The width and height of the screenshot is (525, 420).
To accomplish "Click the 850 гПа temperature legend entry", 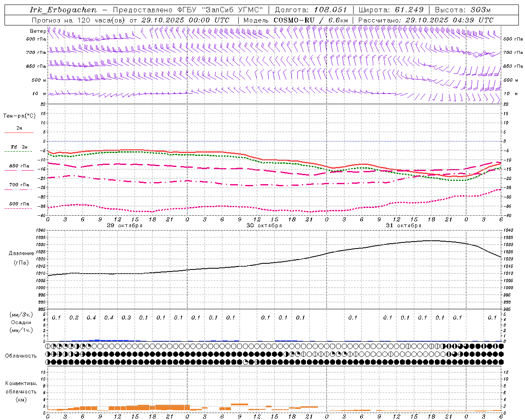I will pos(19,166).
